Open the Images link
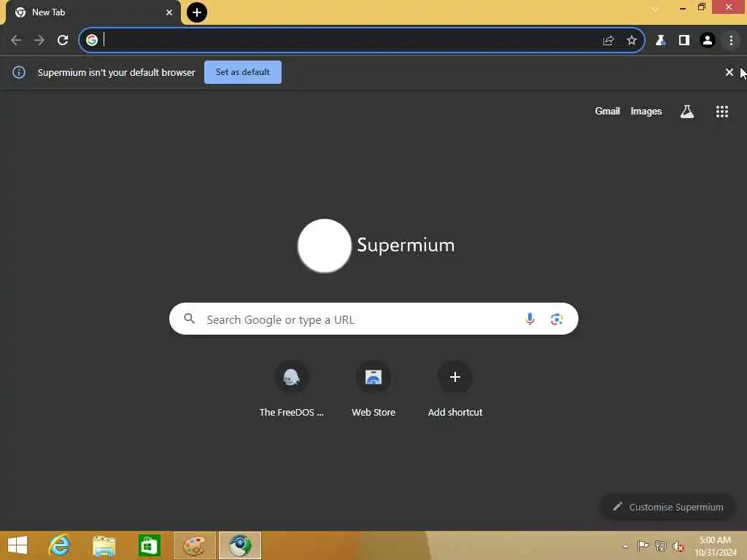The image size is (747, 560). tap(646, 112)
